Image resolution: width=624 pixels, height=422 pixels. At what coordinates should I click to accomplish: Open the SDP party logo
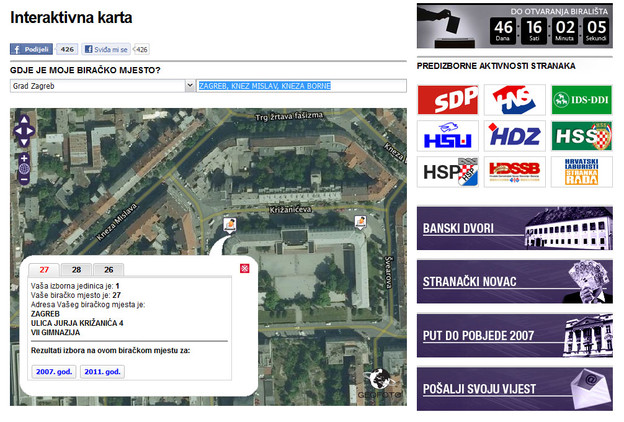tap(447, 100)
